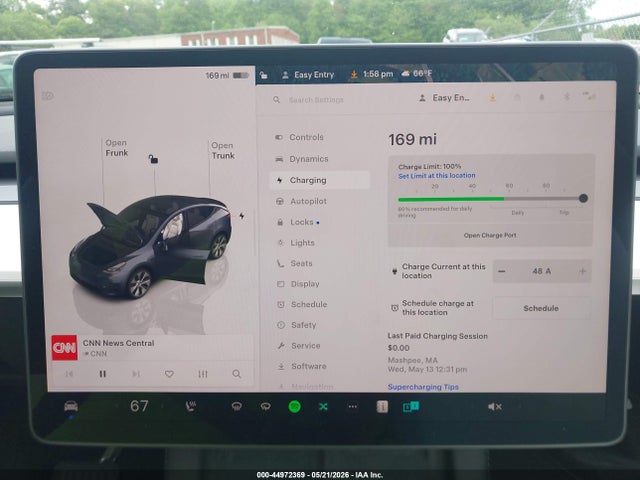Viewport: 640px width, 480px height.
Task: Increase charge current with plus button
Action: pos(582,271)
